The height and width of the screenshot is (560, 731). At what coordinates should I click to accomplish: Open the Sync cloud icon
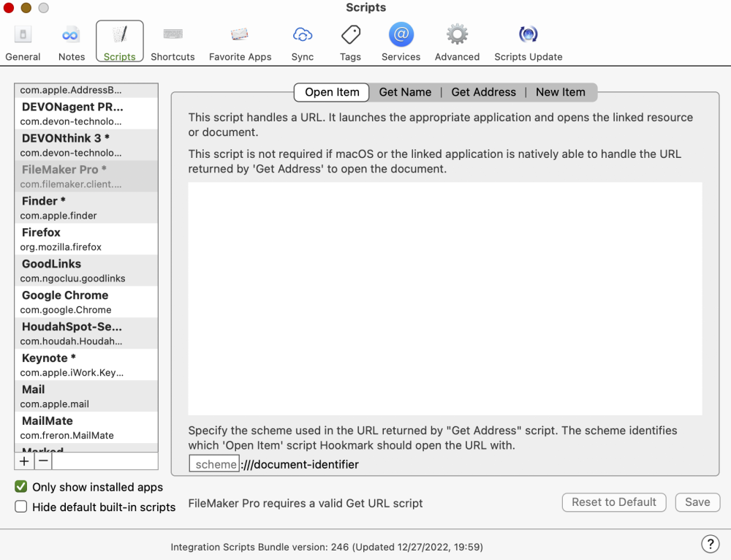pos(302,42)
